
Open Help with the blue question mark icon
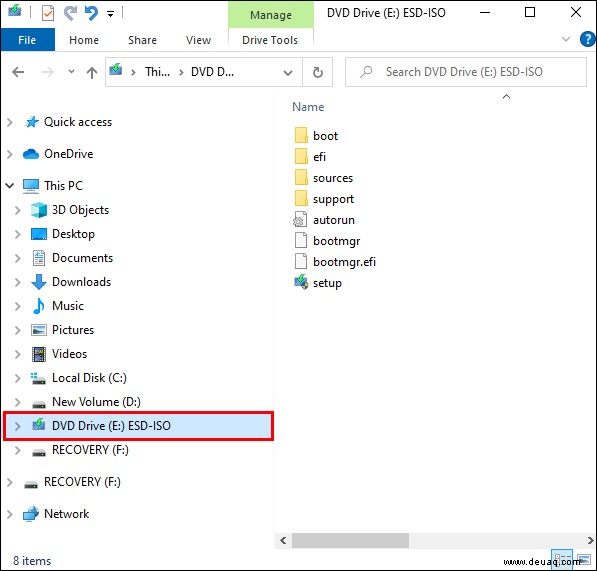(x=587, y=39)
